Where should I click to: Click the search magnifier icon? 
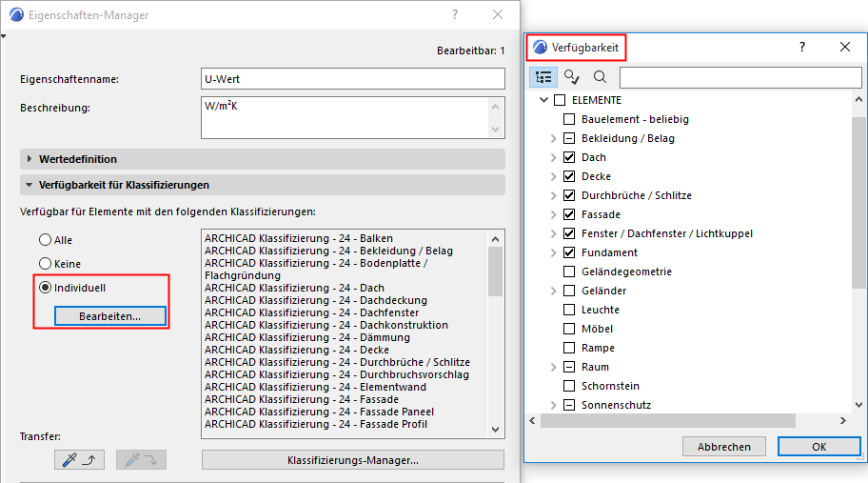600,77
